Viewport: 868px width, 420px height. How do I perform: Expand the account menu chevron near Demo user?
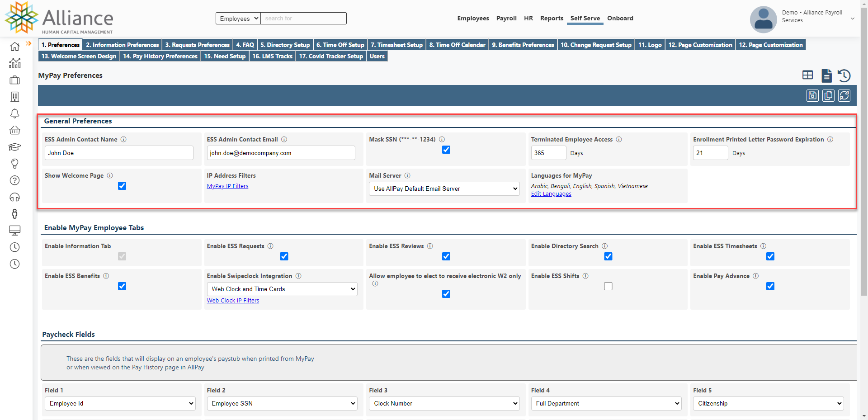click(853, 19)
